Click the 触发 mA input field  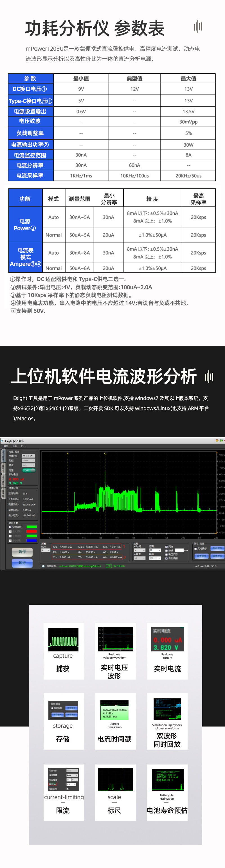coord(179,550)
